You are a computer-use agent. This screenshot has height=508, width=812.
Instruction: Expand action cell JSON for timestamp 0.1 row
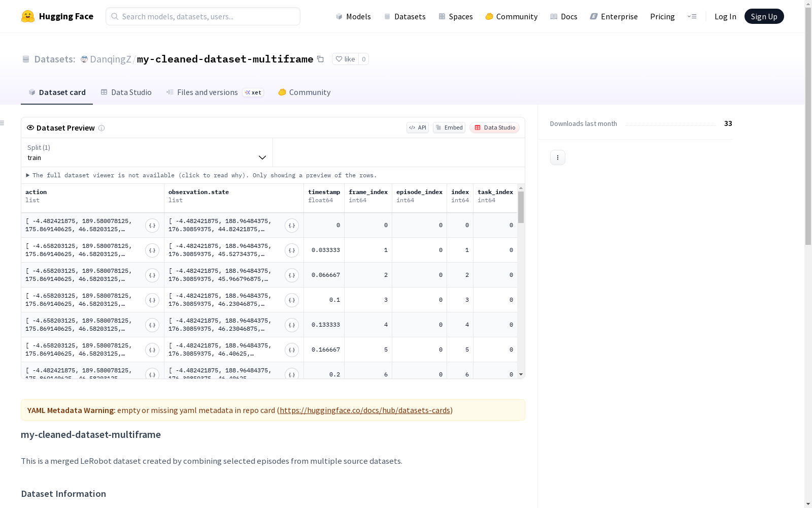152,300
